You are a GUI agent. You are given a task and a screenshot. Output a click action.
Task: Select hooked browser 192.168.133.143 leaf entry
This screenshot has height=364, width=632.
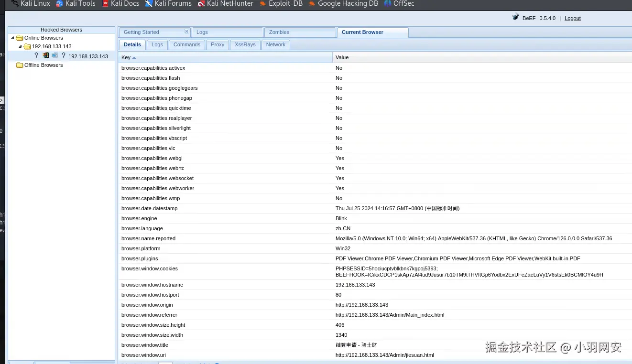[88, 56]
